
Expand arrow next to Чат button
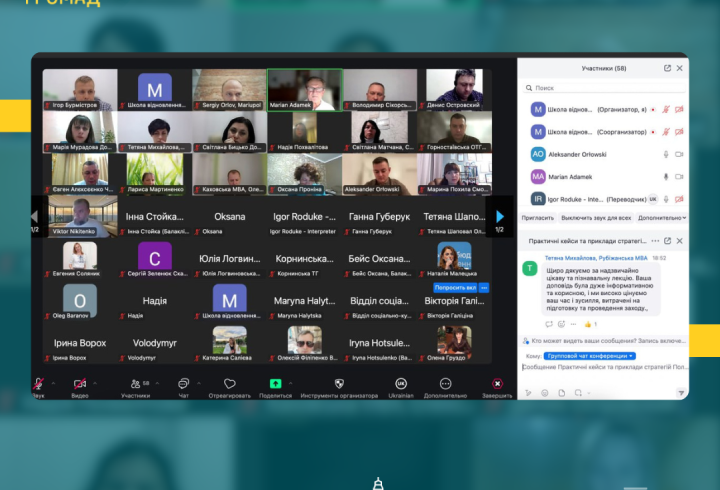[199, 383]
